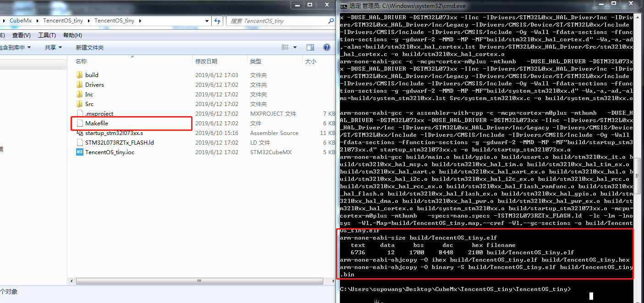Click the search magnifier icon
Viewport: 644px width, 303px height.
[330, 21]
